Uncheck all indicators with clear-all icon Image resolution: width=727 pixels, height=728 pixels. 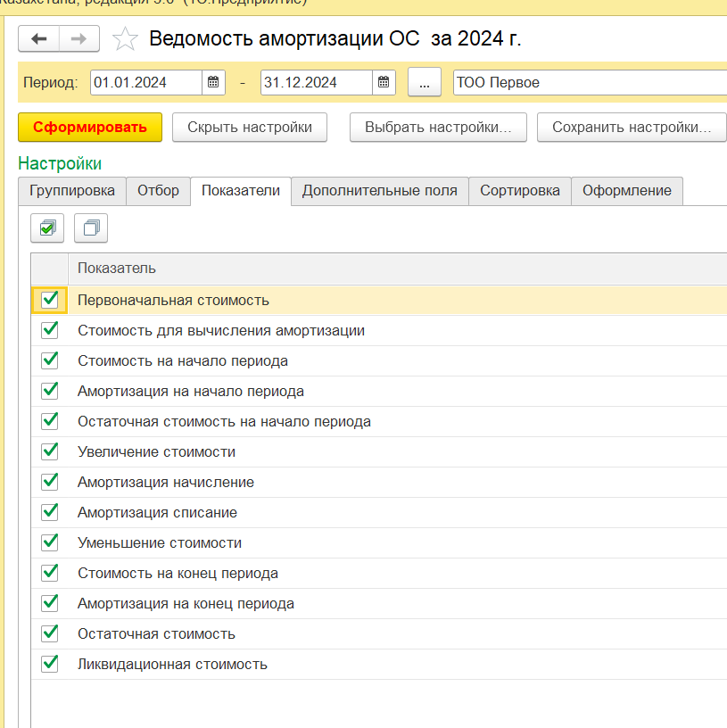point(91,228)
